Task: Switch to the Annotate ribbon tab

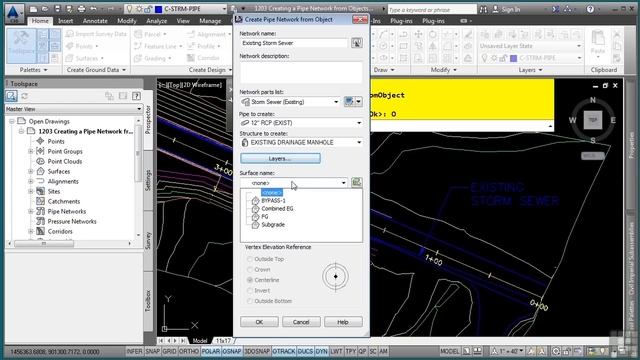Action: pos(95,21)
